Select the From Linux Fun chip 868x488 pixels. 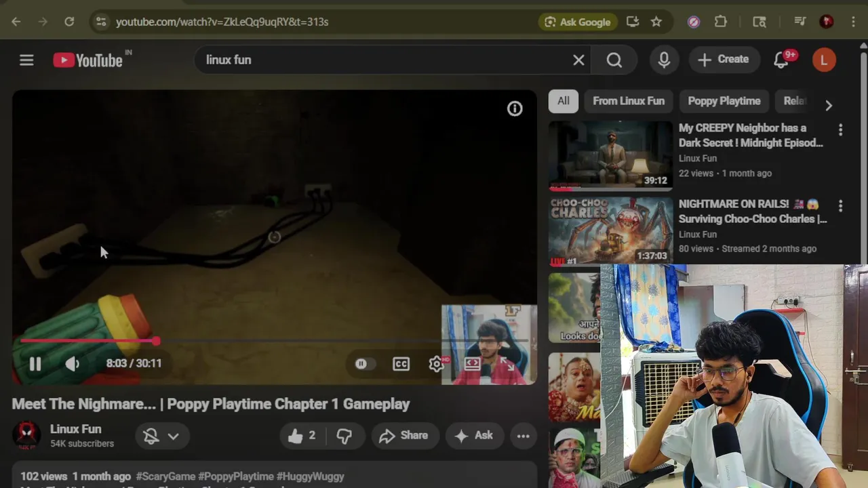coord(629,101)
